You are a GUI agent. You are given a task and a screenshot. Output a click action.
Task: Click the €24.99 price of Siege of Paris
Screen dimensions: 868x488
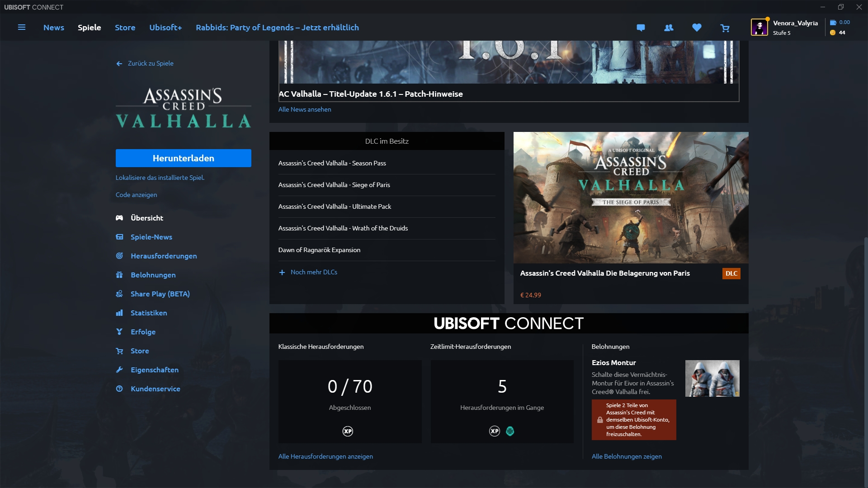coord(531,295)
